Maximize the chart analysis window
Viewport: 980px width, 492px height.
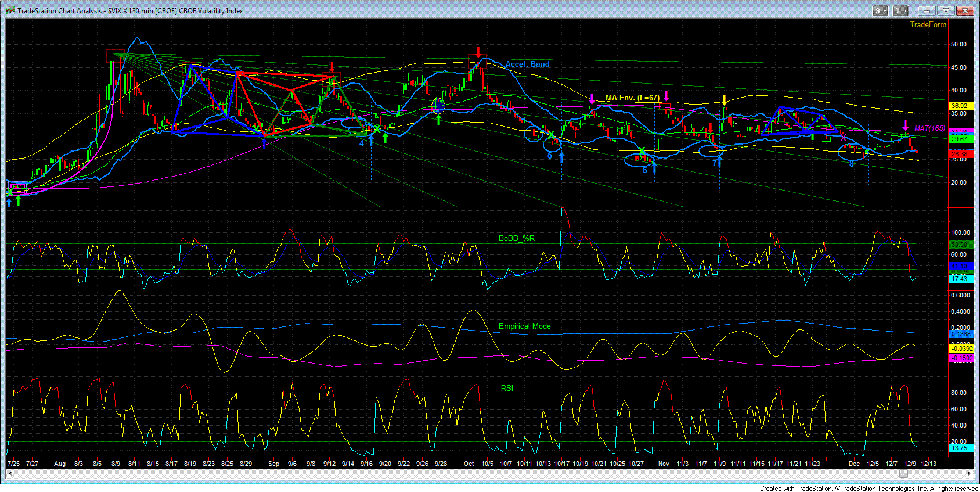946,10
